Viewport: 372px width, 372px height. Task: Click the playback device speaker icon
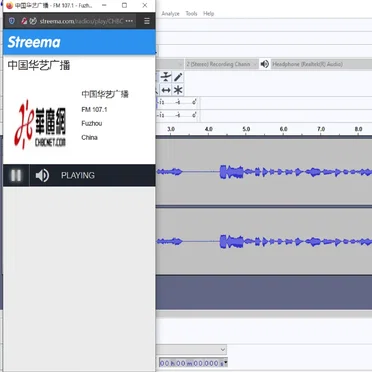(265, 64)
